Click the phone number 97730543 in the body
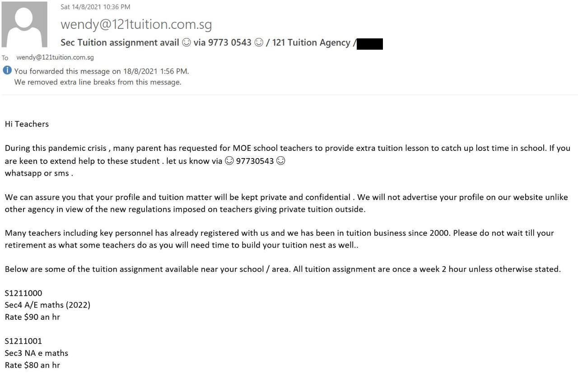The image size is (578, 392). [x=255, y=161]
